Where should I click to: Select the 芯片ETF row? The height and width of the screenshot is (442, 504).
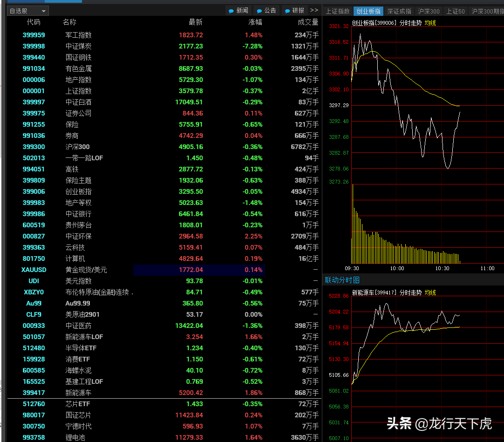163,404
